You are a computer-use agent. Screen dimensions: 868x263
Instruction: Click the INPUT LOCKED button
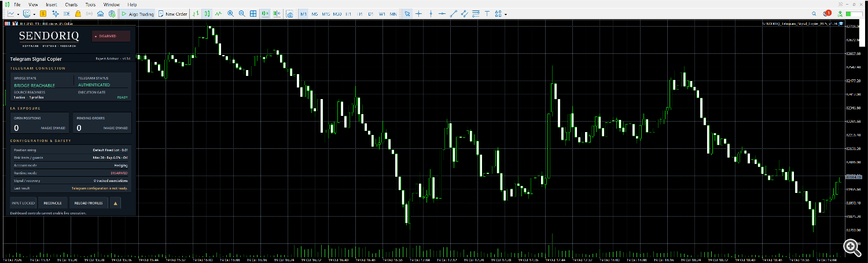[23, 203]
